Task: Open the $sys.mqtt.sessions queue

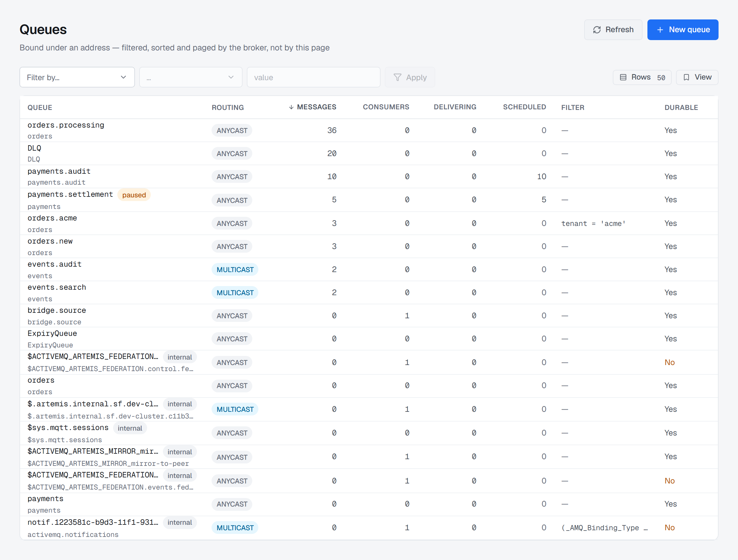Action: point(68,427)
